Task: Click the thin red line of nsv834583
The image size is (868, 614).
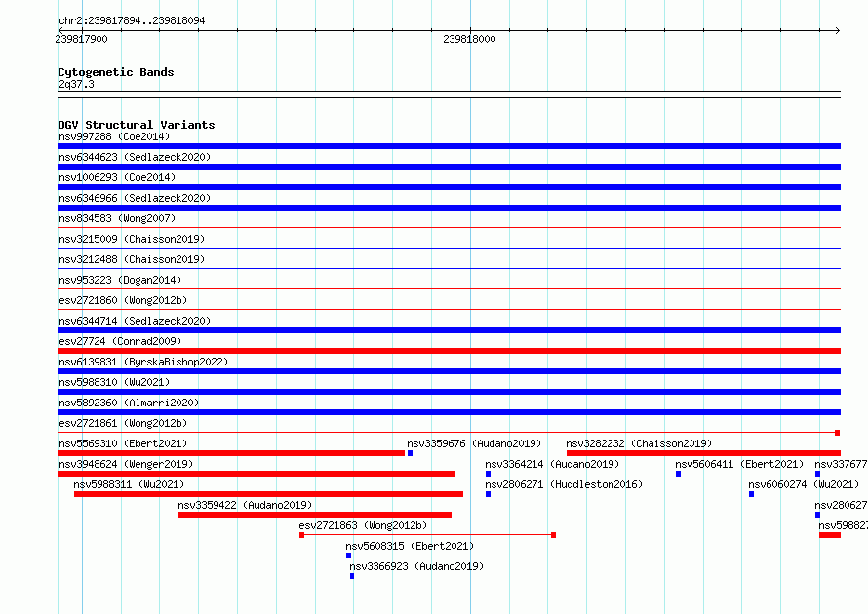Action: coord(449,227)
